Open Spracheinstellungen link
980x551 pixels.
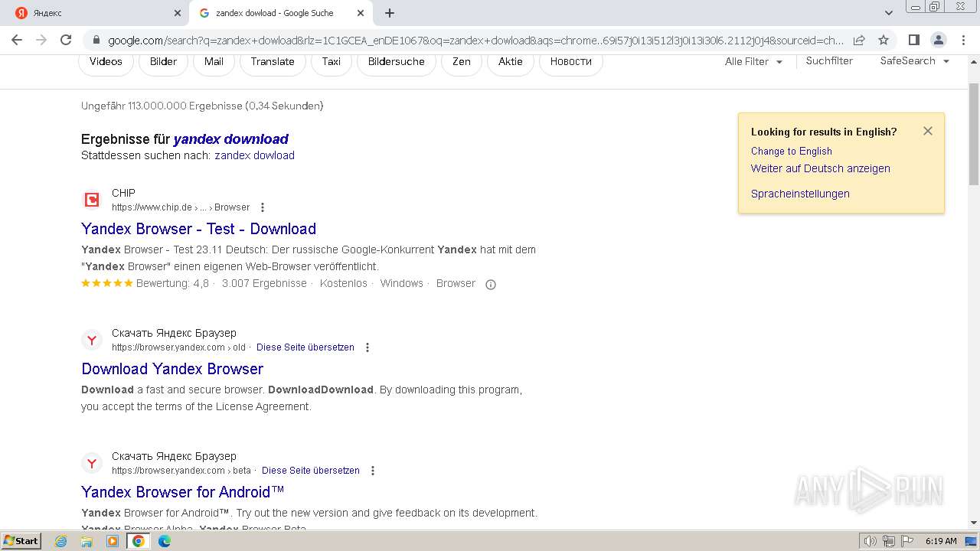click(x=800, y=194)
